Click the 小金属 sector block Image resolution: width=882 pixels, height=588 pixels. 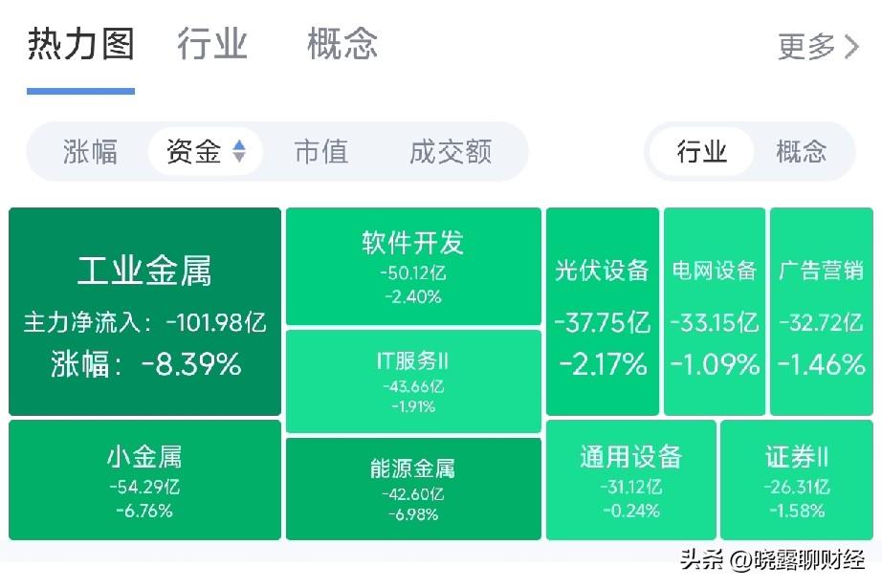(143, 480)
